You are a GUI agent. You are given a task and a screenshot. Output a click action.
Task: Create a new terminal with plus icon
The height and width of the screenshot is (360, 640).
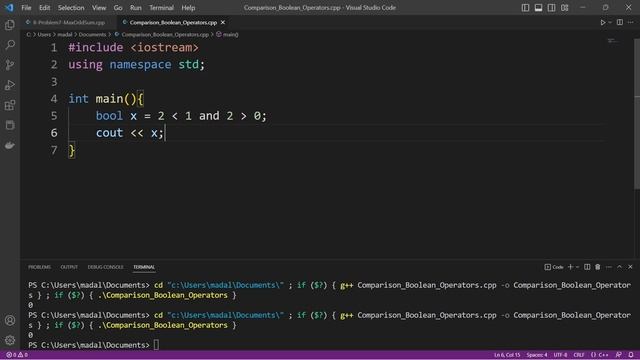571,267
